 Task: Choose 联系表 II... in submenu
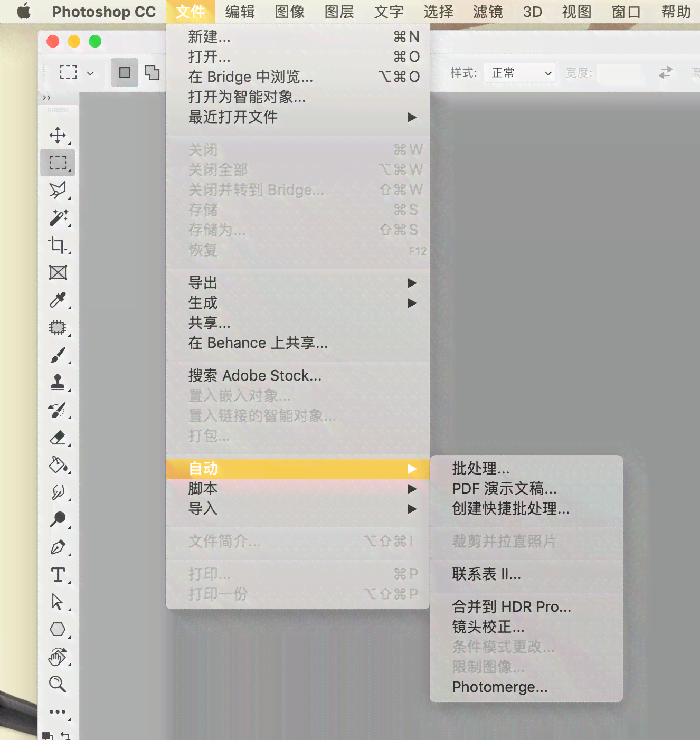coord(526,574)
